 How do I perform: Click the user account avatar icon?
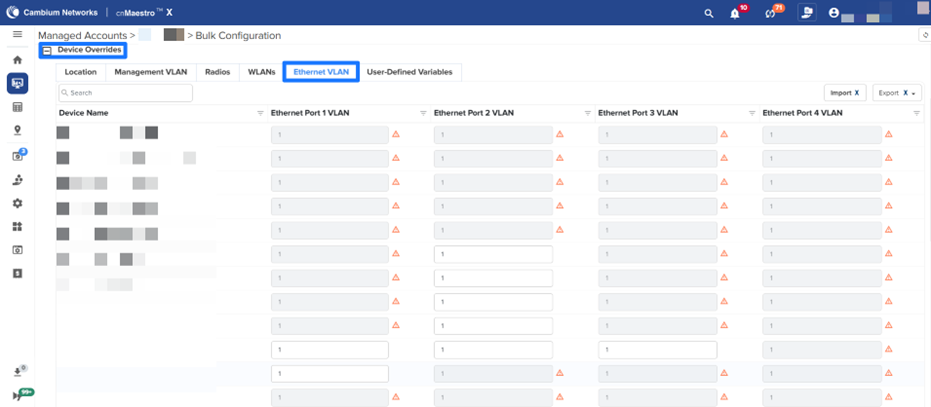point(832,13)
